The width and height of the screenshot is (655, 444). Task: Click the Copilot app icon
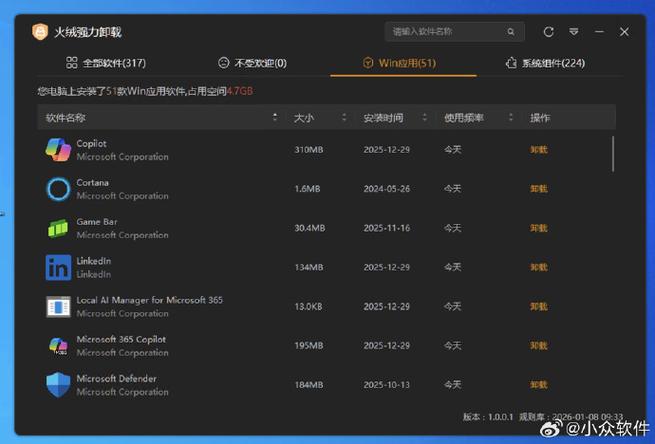[58, 150]
